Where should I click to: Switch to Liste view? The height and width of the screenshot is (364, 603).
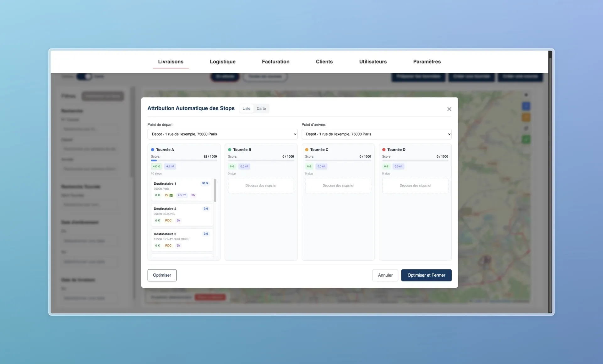point(246,109)
